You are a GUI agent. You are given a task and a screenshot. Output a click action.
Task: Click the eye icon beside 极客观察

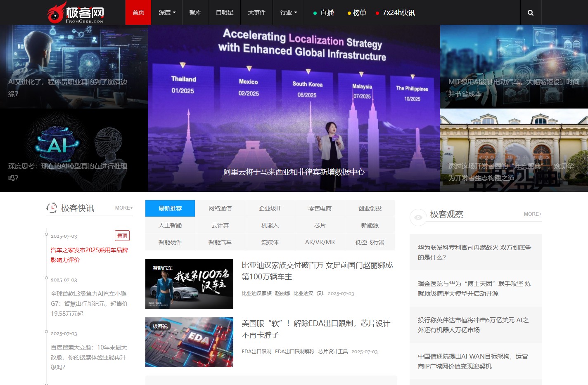coord(418,217)
